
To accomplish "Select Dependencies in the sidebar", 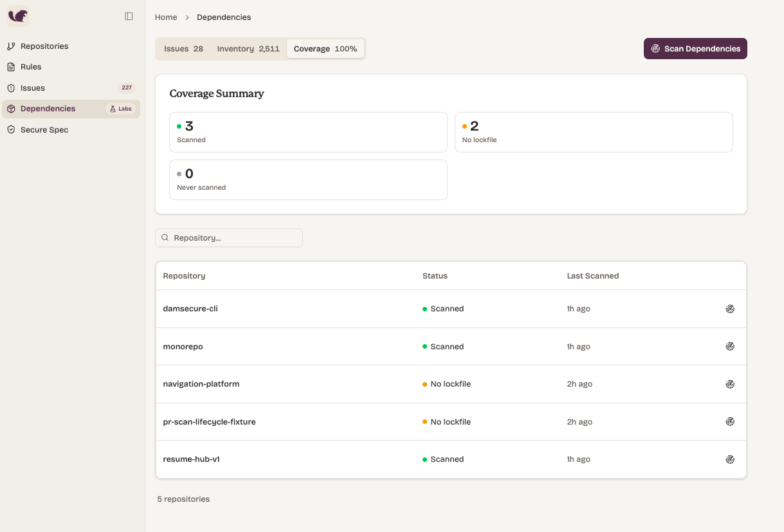I will pos(71,109).
